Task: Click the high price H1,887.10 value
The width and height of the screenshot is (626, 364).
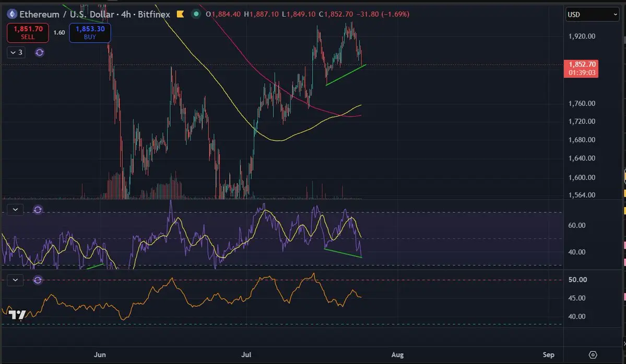Action: tap(261, 14)
